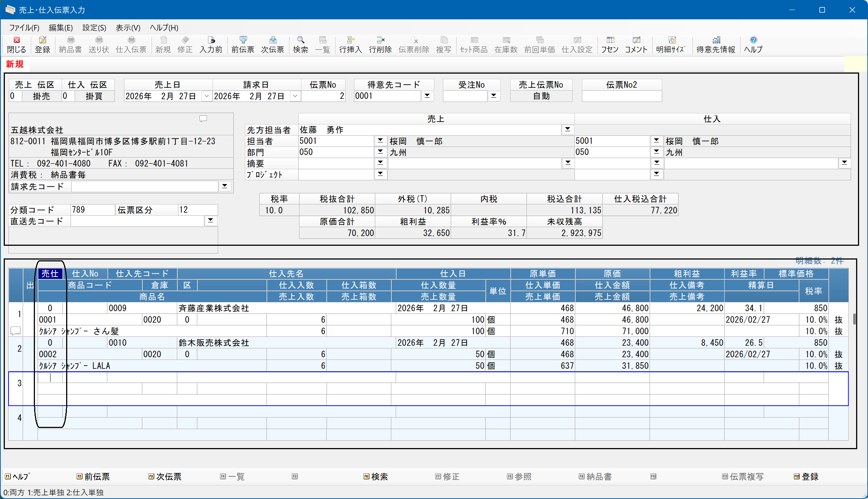The height and width of the screenshot is (499, 868).
Task: Open the 検索 search tool
Action: pyautogui.click(x=300, y=45)
